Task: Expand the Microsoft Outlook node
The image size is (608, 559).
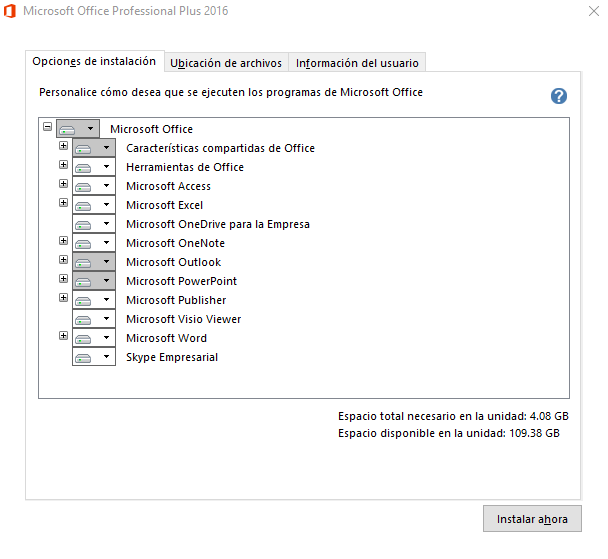Action: pyautogui.click(x=63, y=259)
